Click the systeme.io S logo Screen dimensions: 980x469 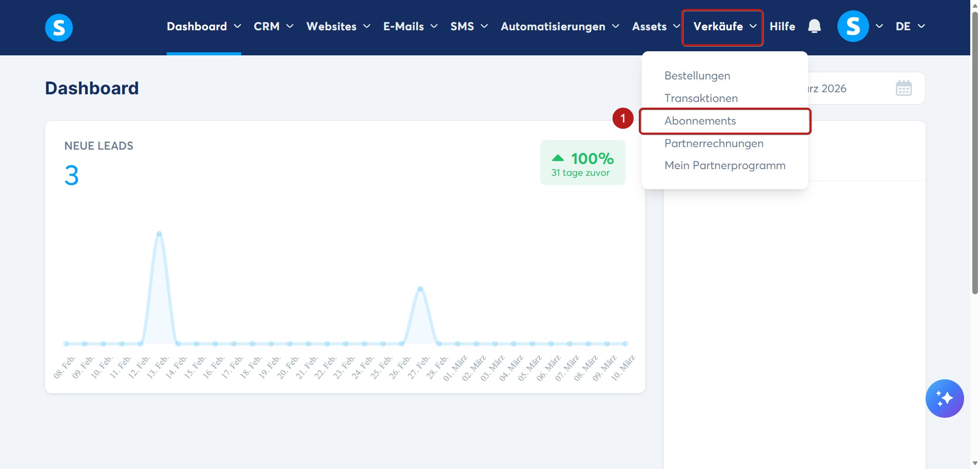[59, 27]
